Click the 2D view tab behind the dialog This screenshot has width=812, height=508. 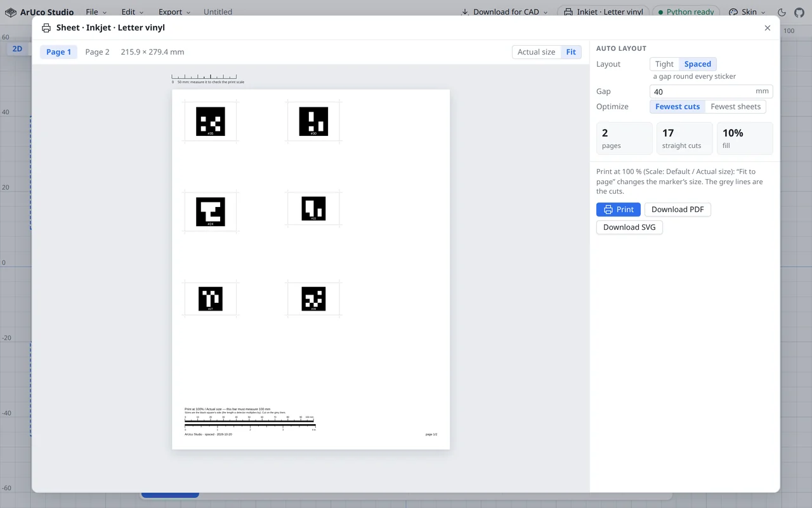coord(17,49)
